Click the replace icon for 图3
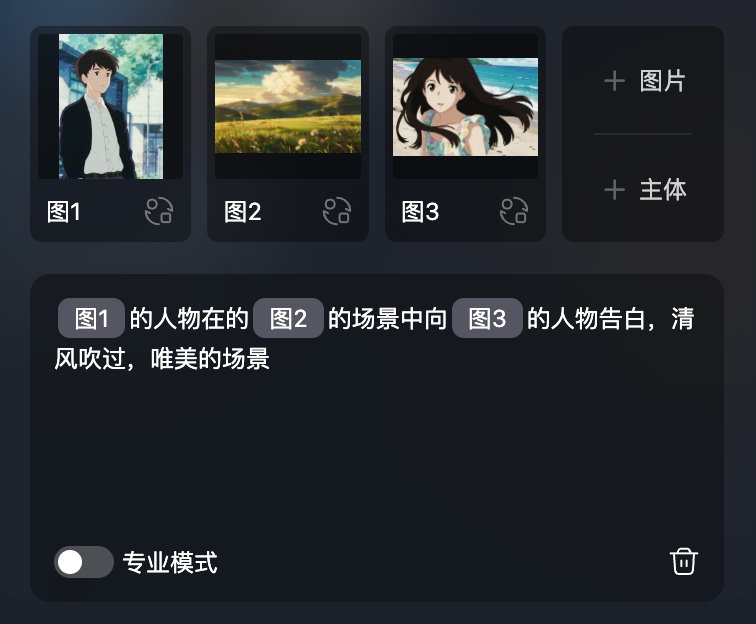 (x=514, y=211)
